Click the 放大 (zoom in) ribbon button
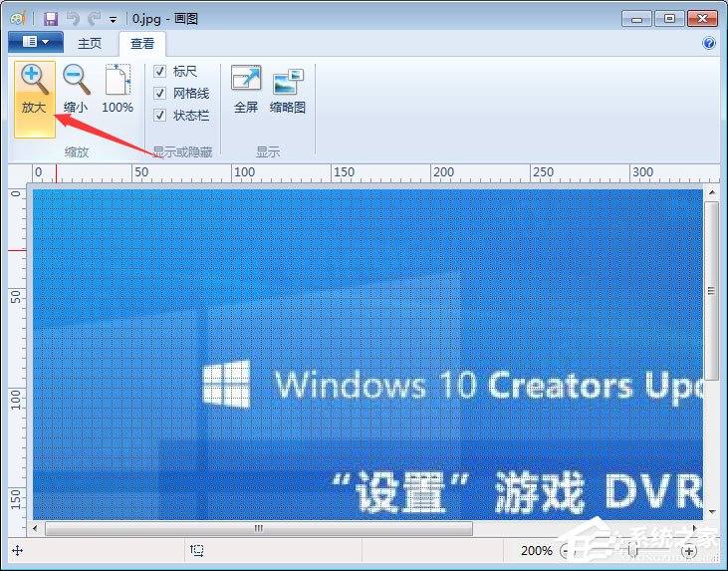728x571 pixels. tap(34, 89)
